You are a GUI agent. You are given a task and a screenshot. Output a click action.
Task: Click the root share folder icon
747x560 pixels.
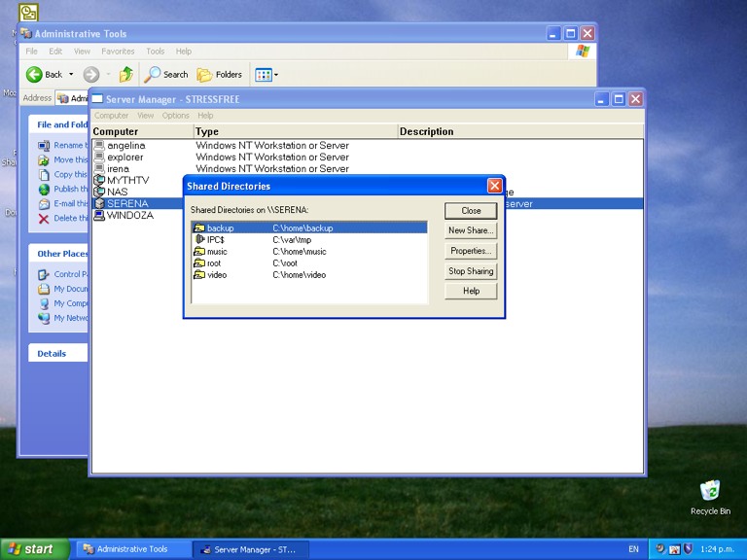(x=199, y=262)
